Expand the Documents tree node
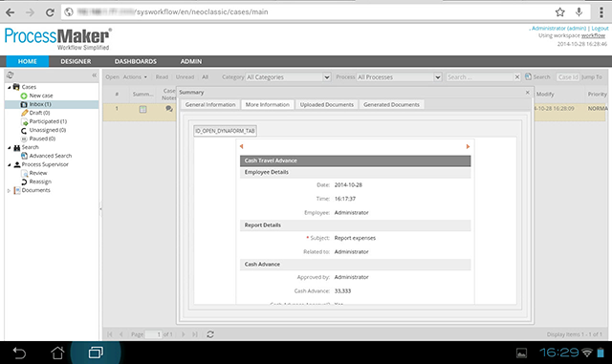The width and height of the screenshot is (612, 364). (9, 191)
